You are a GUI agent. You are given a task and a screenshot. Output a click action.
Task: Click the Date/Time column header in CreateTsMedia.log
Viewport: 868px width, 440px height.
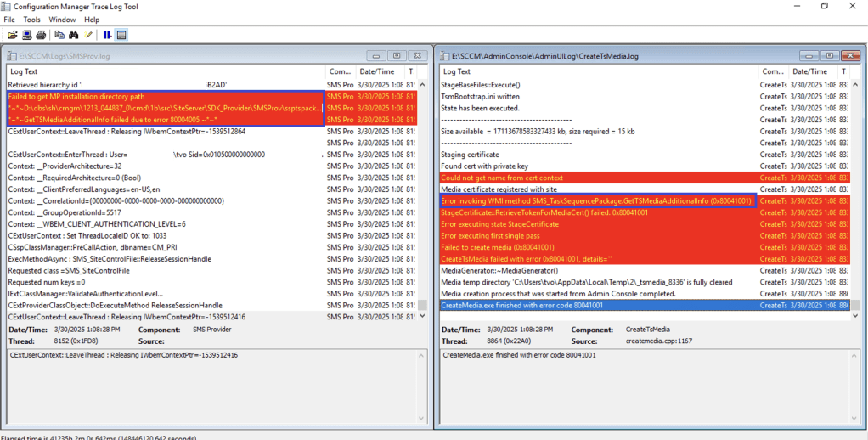tap(809, 72)
